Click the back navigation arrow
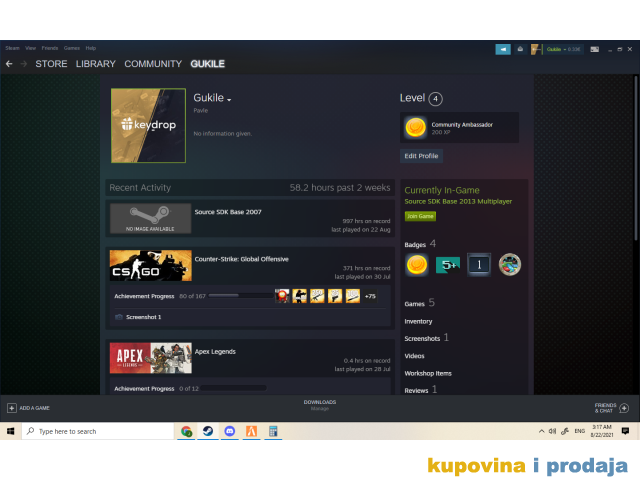 coord(9,64)
